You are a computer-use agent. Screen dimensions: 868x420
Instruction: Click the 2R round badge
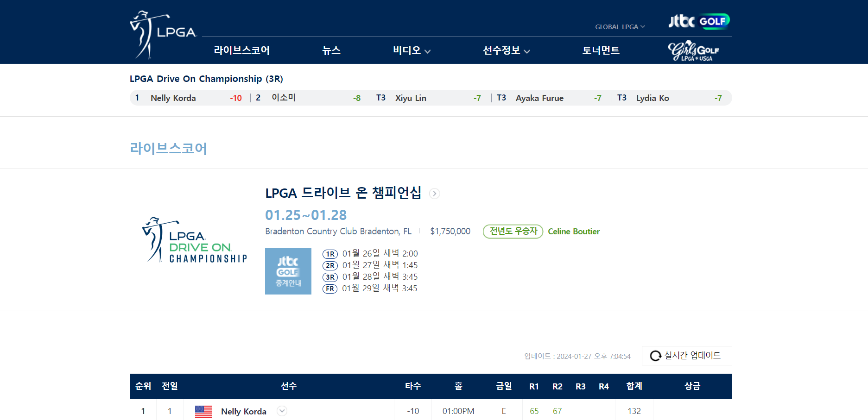330,265
